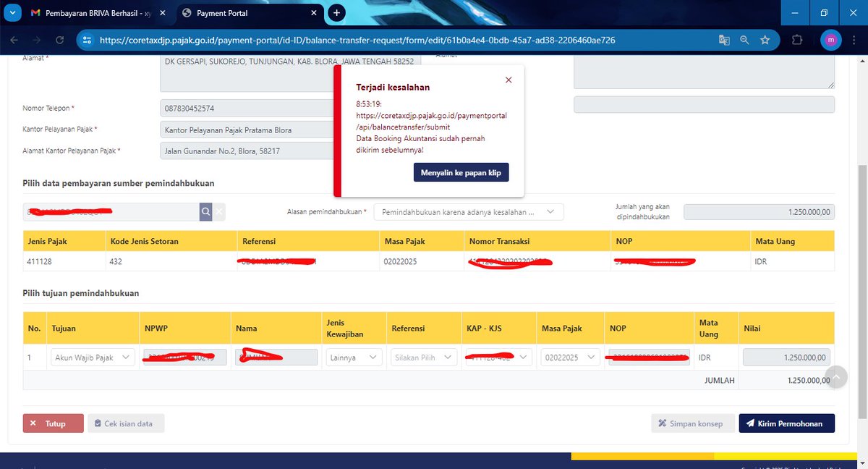
Task: Click the translate page icon
Action: coord(724,41)
